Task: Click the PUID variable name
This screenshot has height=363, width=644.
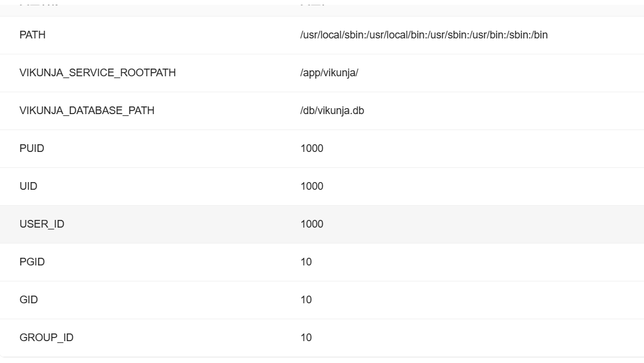Action: tap(32, 148)
